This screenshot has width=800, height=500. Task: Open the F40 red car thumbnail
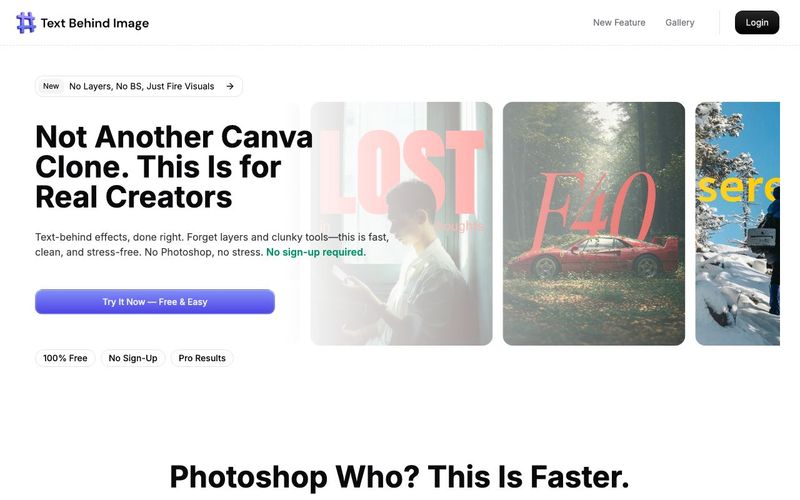point(594,223)
